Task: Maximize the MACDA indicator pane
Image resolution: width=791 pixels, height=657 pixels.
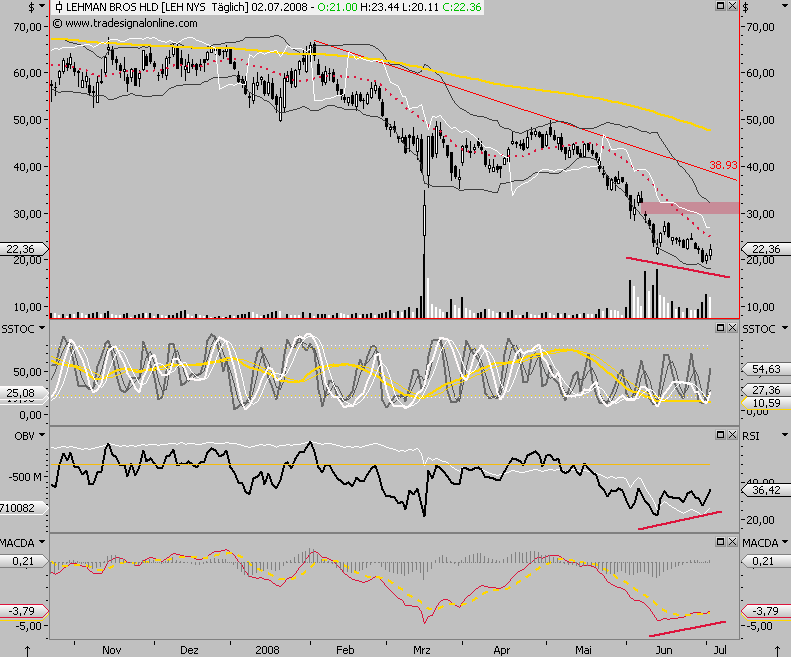Action: click(720, 542)
